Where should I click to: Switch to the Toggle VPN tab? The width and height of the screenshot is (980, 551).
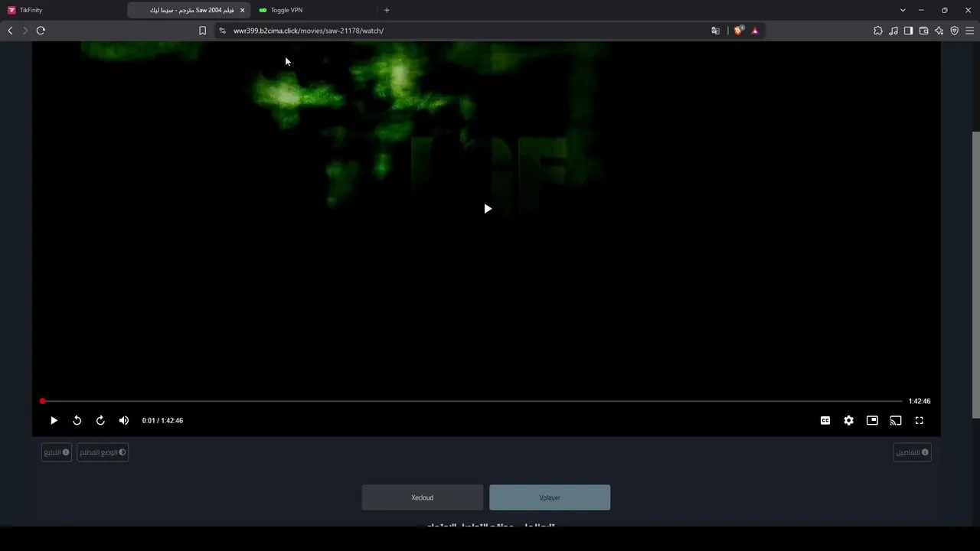click(x=314, y=10)
